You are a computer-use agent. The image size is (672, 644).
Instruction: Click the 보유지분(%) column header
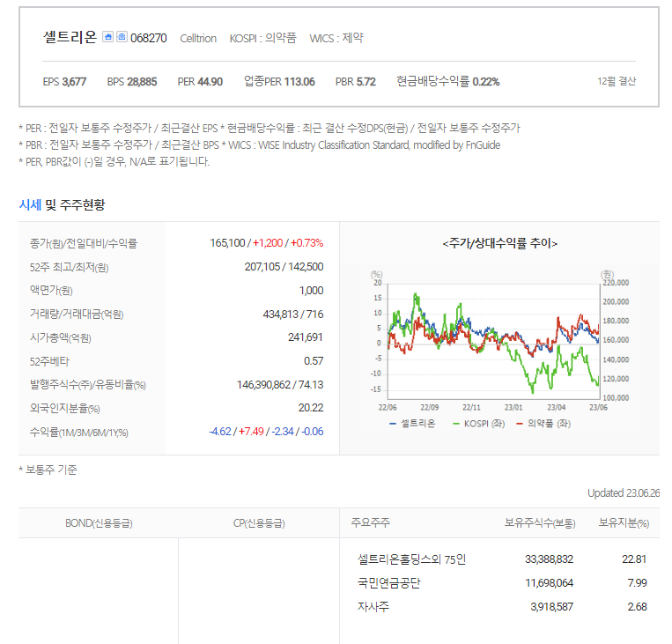pyautogui.click(x=624, y=522)
